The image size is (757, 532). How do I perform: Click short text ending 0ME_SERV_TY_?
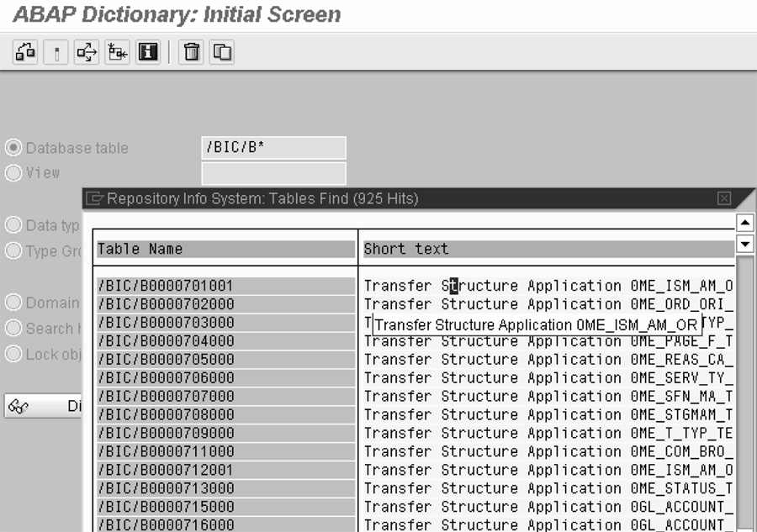(549, 377)
